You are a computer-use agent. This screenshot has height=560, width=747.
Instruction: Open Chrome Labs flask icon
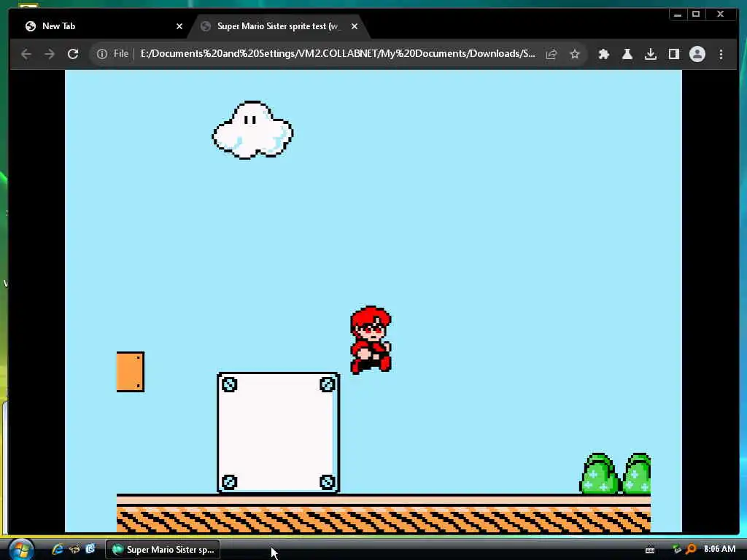pyautogui.click(x=627, y=54)
